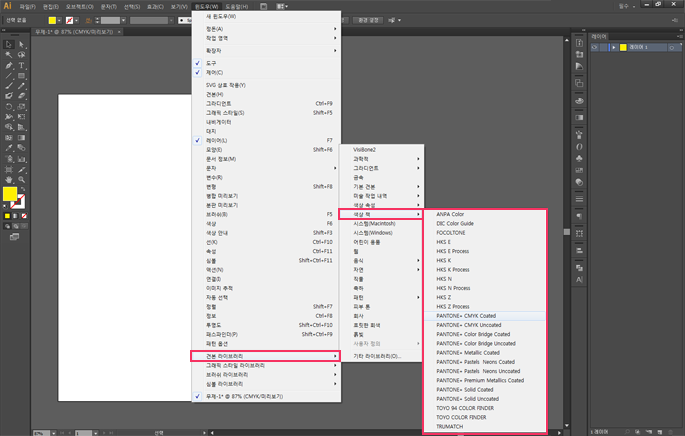Choose DIC Color Guide library
Image resolution: width=685 pixels, height=436 pixels.
(x=485, y=224)
